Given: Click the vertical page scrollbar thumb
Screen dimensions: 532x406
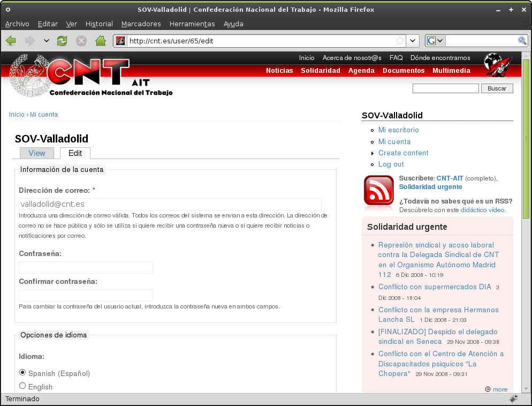Looking at the screenshot, I should (x=526, y=139).
